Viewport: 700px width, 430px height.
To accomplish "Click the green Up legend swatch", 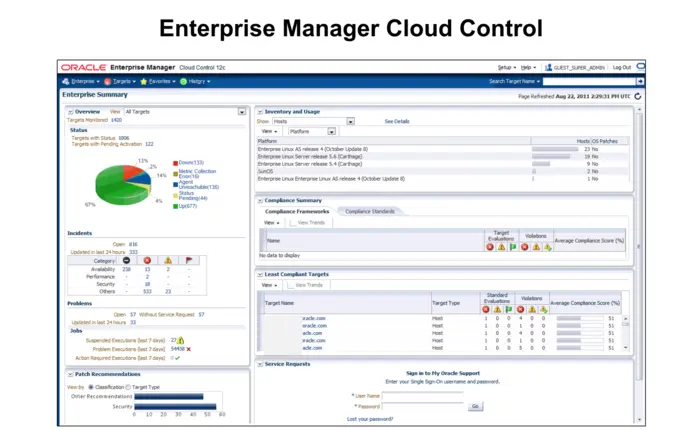I will 175,206.
